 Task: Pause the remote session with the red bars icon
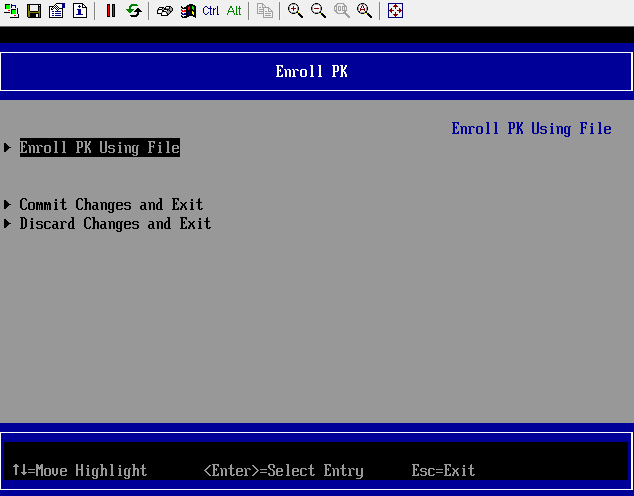pyautogui.click(x=111, y=11)
